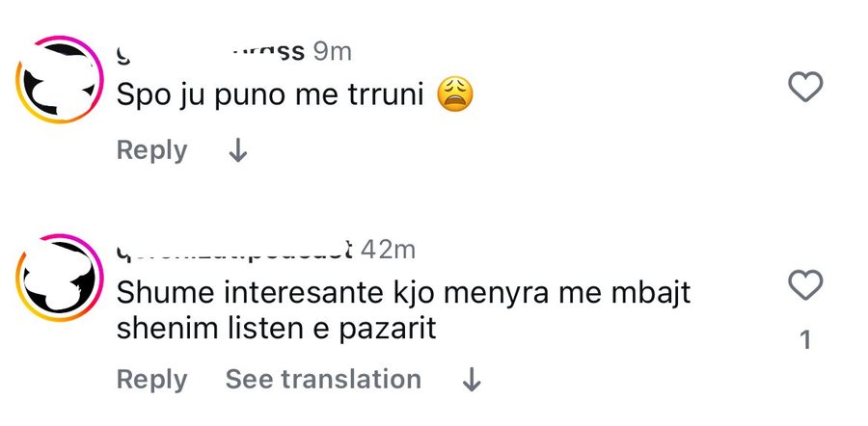Select the comment text "Spo ju puno me trruni"
The width and height of the screenshot is (868, 426).
[271, 95]
